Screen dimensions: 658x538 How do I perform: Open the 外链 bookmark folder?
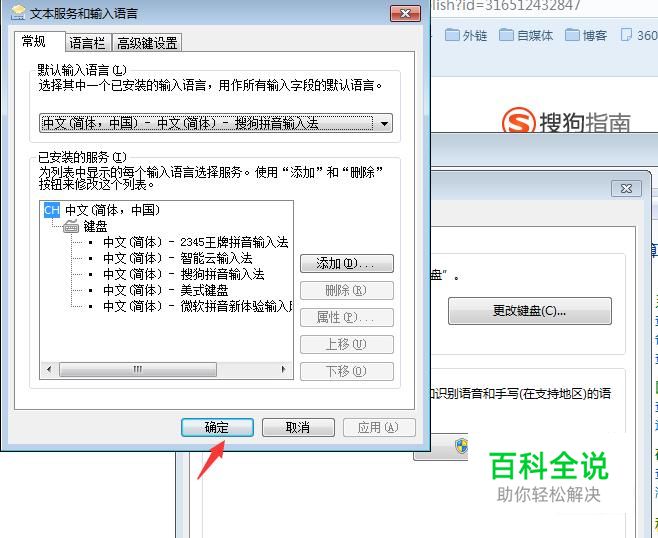(x=465, y=35)
